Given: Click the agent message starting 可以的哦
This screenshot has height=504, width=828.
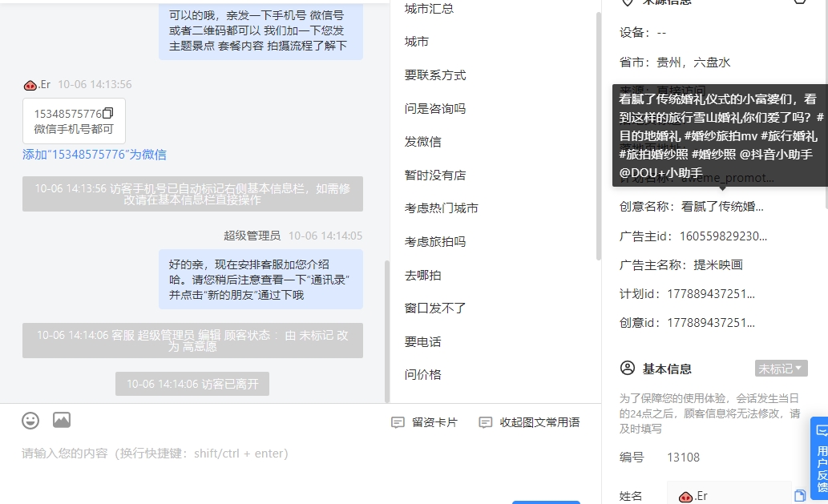Looking at the screenshot, I should (261, 30).
